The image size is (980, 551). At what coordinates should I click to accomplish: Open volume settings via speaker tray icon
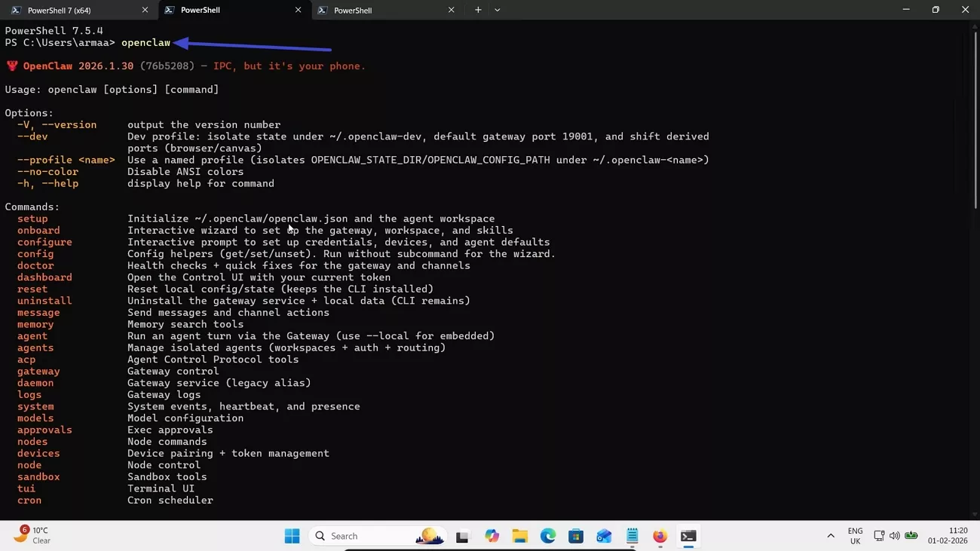click(x=894, y=536)
